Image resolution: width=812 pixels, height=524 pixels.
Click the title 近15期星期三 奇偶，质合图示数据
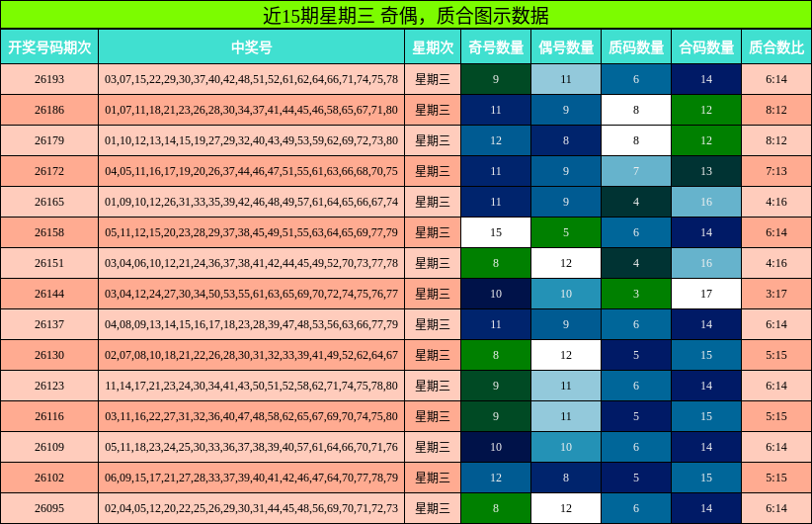(x=406, y=15)
